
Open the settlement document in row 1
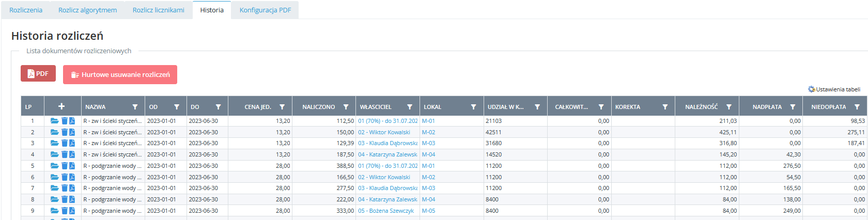click(54, 121)
